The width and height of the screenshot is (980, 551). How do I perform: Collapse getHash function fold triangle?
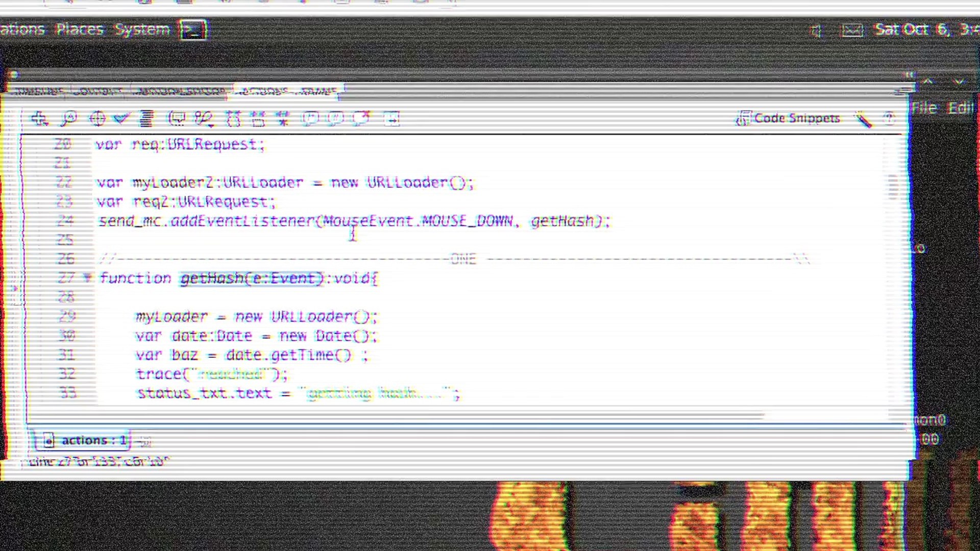(x=88, y=278)
